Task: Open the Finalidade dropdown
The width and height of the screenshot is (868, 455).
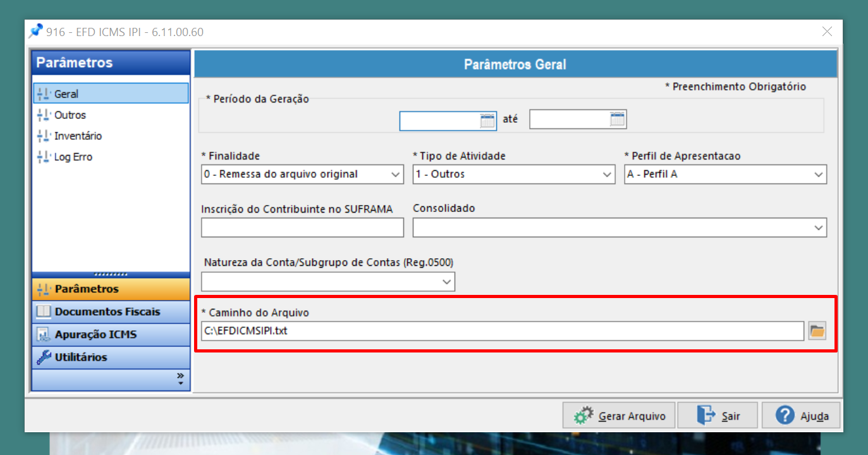Action: pos(396,174)
